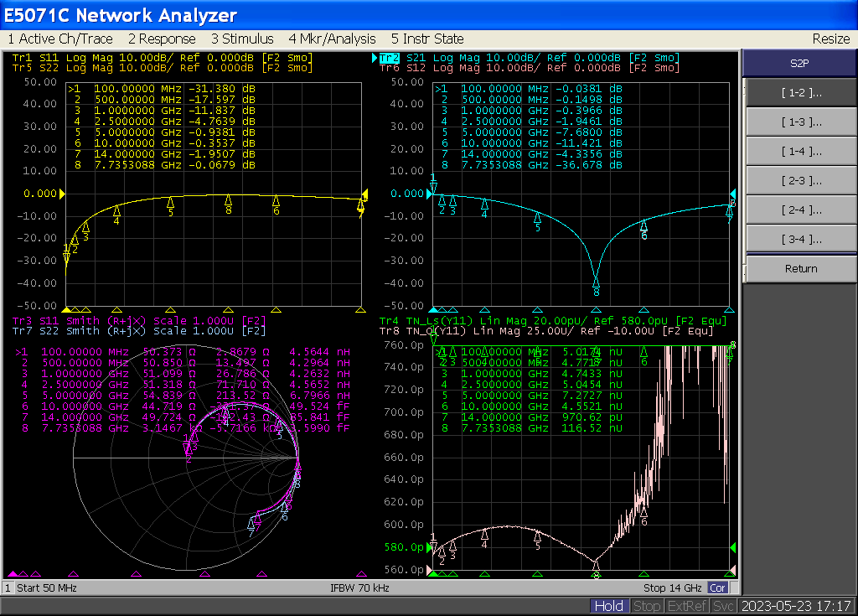Select the Tr4 TN_Ls(Y11) trace label
The width and height of the screenshot is (858, 616).
click(553, 321)
